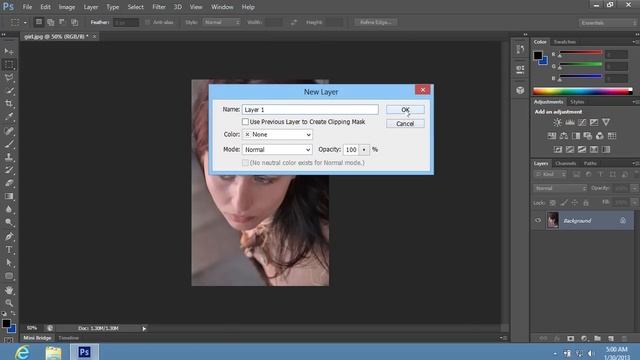
Task: Add a Curves adjustment
Action: [582, 122]
